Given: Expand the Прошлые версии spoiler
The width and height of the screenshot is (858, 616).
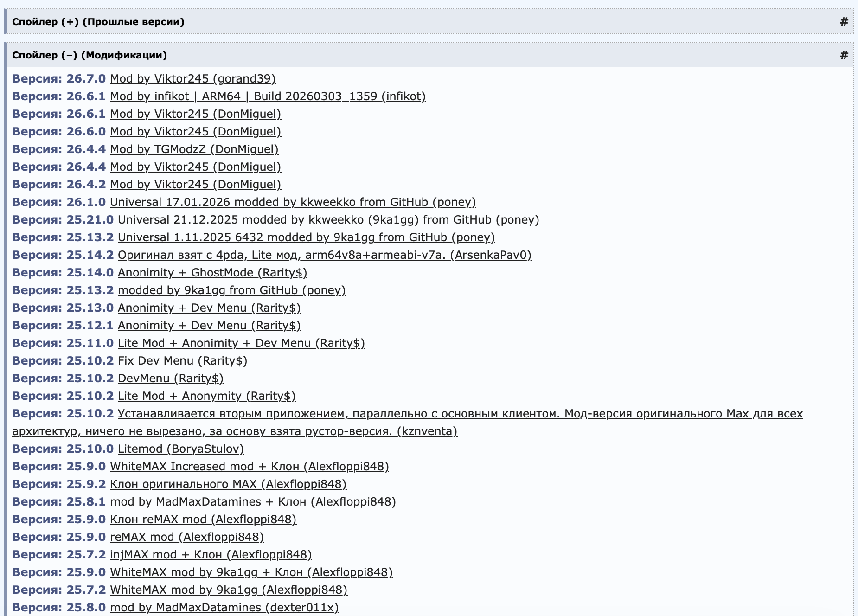Looking at the screenshot, I should [98, 22].
